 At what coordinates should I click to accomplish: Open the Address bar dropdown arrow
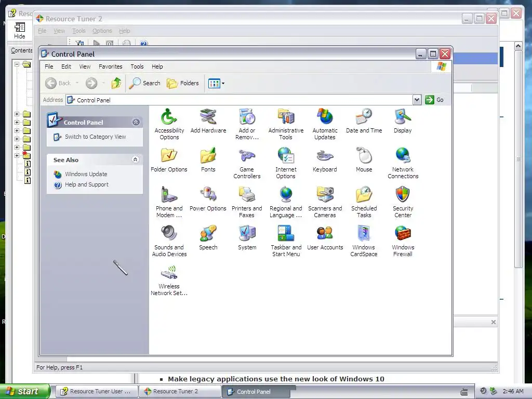[x=417, y=100]
